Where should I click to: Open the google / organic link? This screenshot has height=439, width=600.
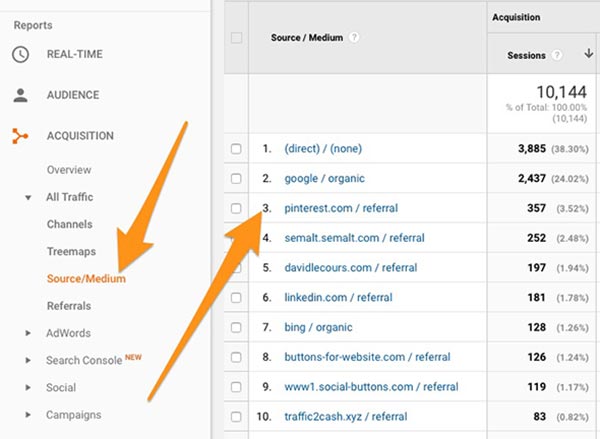click(x=324, y=178)
